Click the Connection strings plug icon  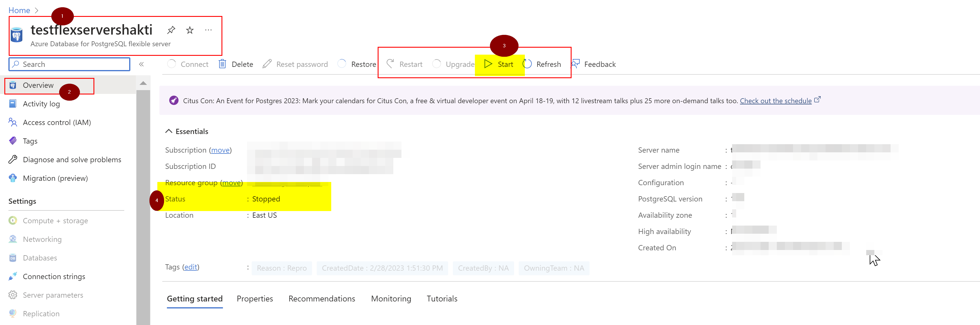pyautogui.click(x=12, y=276)
